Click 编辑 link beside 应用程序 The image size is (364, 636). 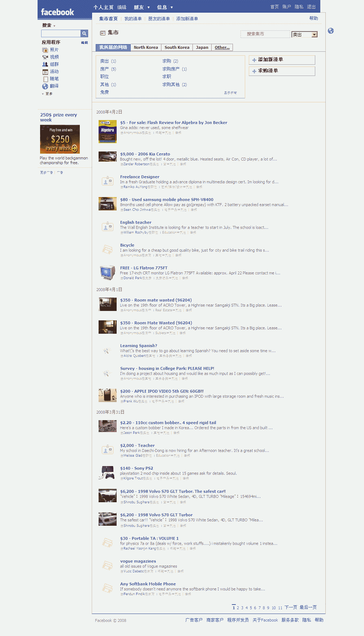click(x=84, y=43)
